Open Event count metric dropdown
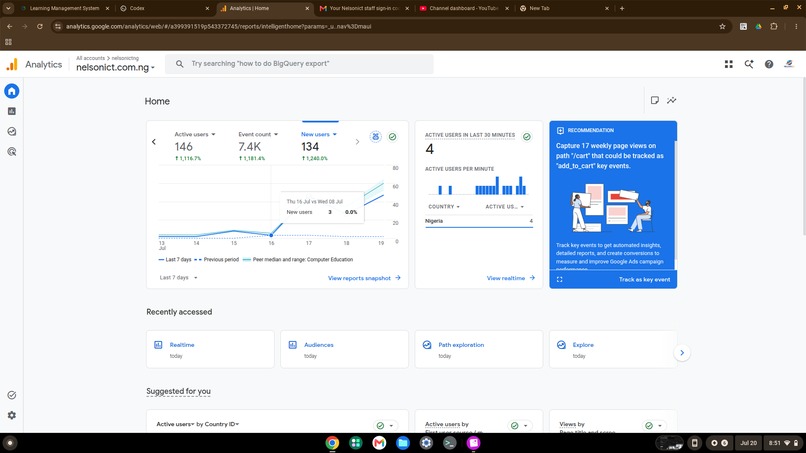806x453 pixels. pyautogui.click(x=258, y=134)
